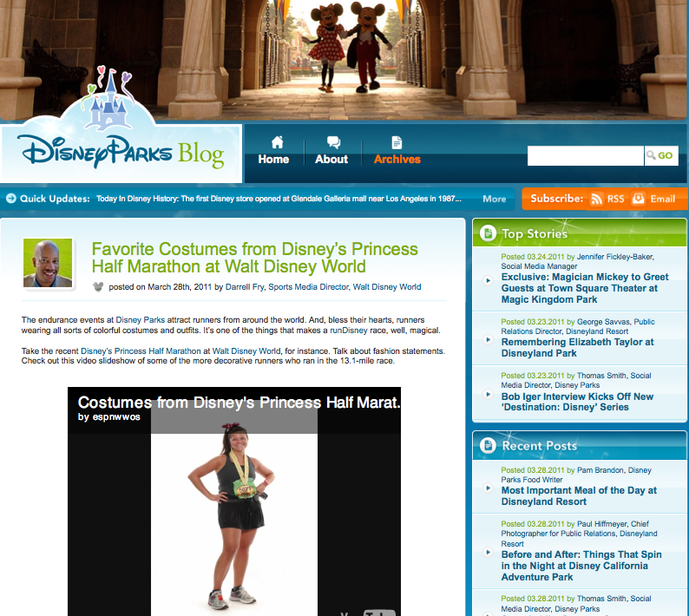Click the Home house icon
Screen dimensions: 689x616
point(278,142)
